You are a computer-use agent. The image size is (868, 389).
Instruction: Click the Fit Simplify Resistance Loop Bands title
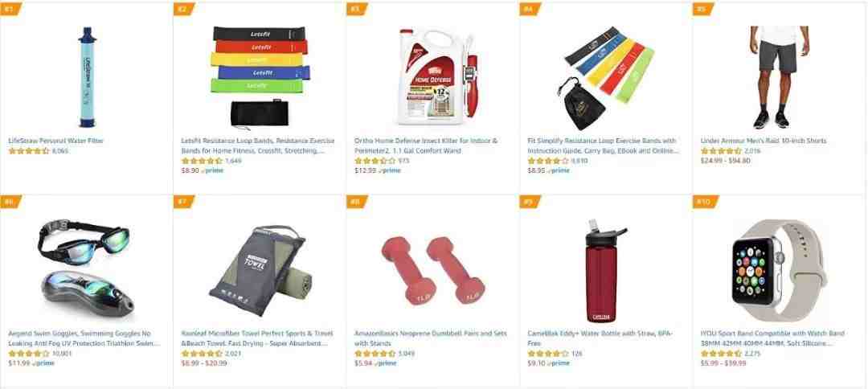602,145
